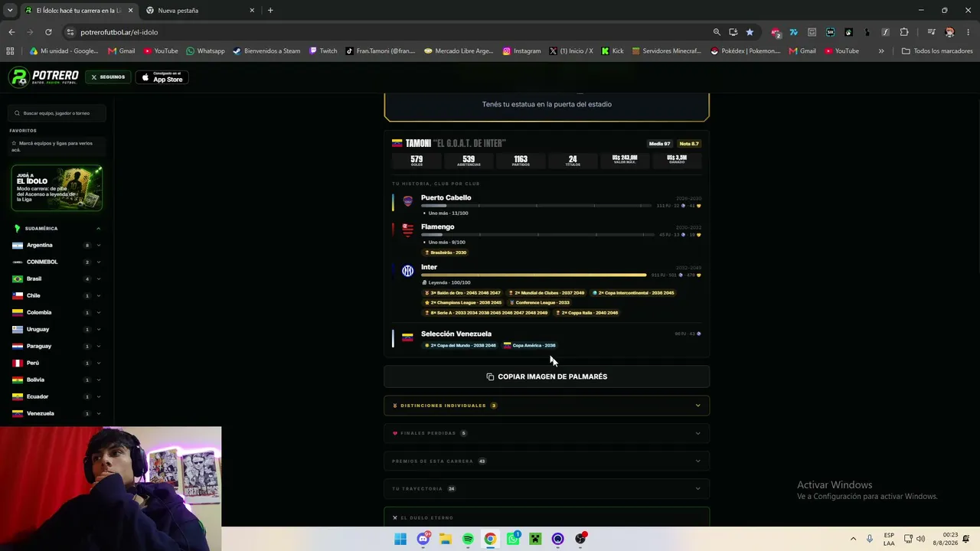Click the Flamengo progress bar
Screen dimensions: 980x551
pyautogui.click(x=536, y=234)
